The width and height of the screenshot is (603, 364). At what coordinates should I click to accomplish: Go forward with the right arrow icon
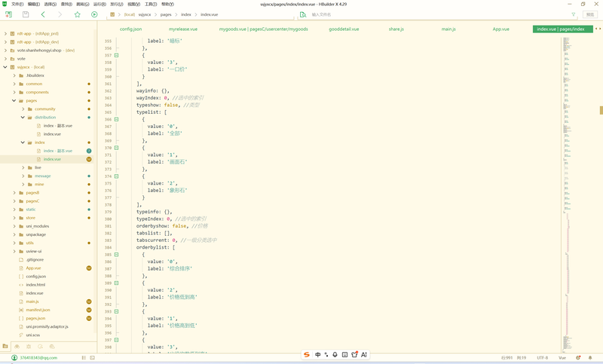60,14
